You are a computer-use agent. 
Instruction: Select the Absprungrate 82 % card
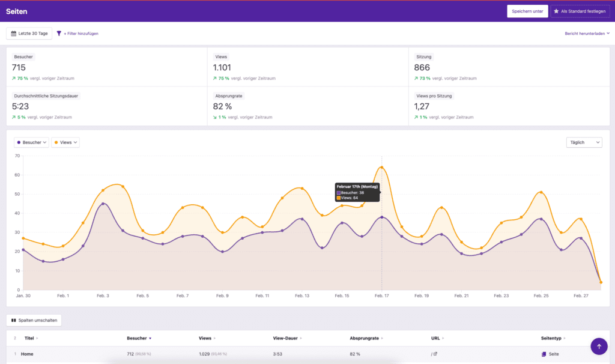308,106
